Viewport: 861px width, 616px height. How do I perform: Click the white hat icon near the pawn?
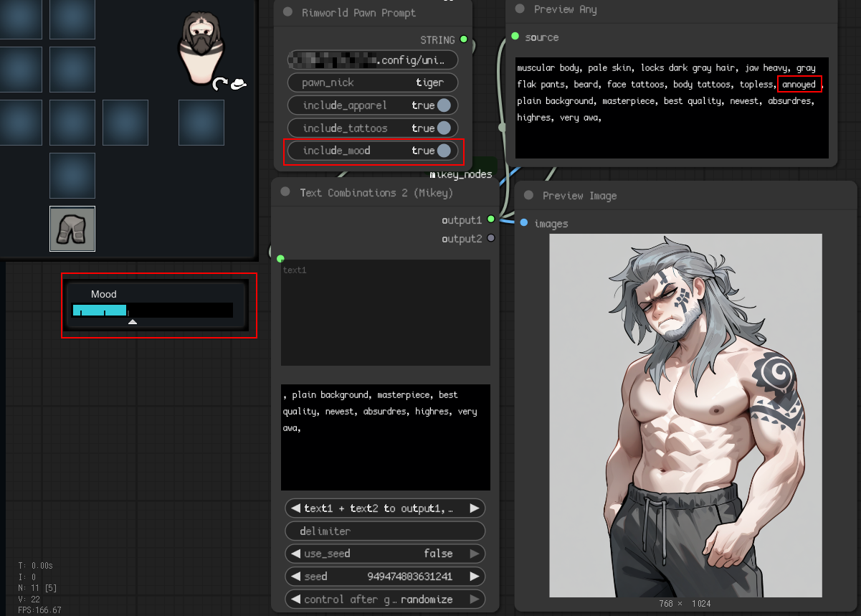click(x=239, y=84)
